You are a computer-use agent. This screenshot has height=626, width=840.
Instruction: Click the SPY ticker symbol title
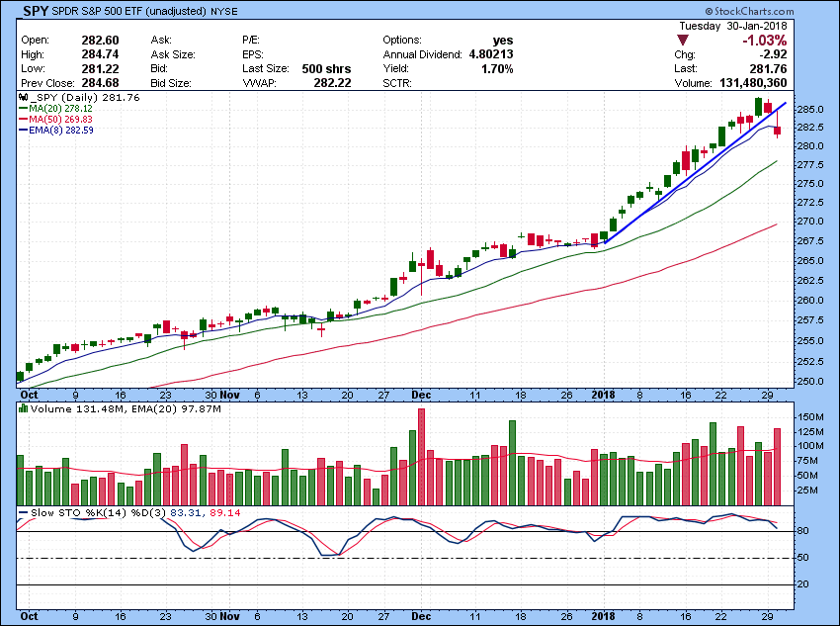coord(36,10)
